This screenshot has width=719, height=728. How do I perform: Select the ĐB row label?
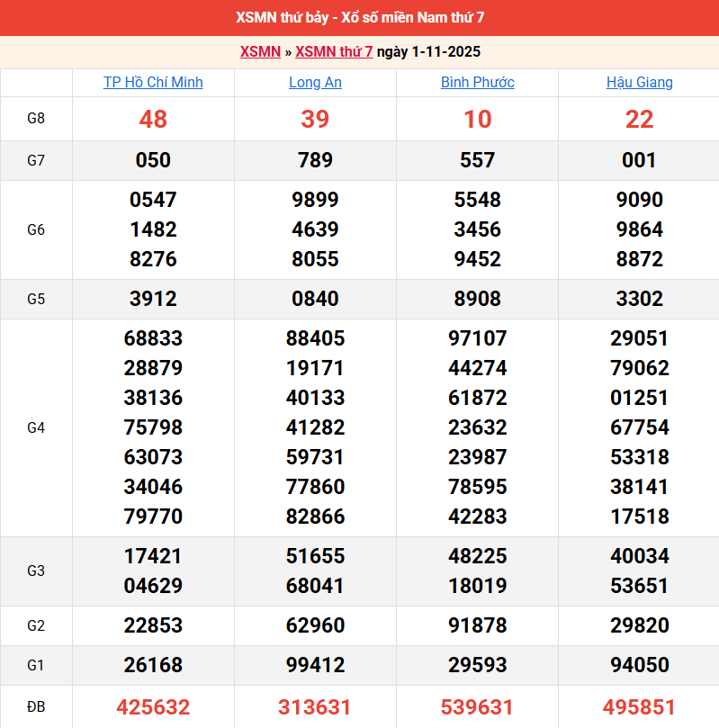click(36, 707)
